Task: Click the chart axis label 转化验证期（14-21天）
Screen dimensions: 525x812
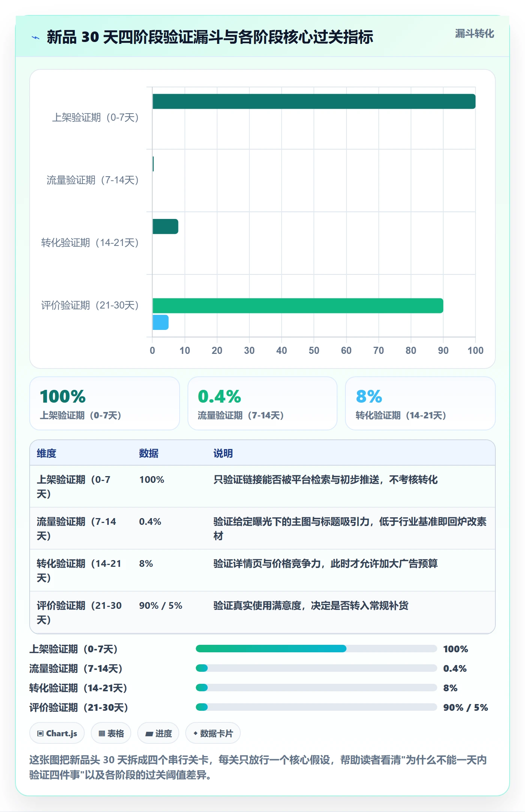Action: (x=90, y=243)
